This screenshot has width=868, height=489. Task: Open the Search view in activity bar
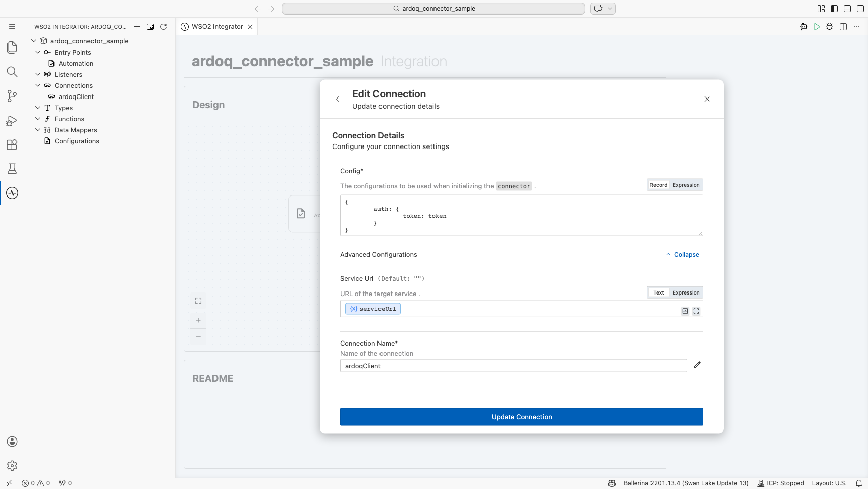point(12,72)
